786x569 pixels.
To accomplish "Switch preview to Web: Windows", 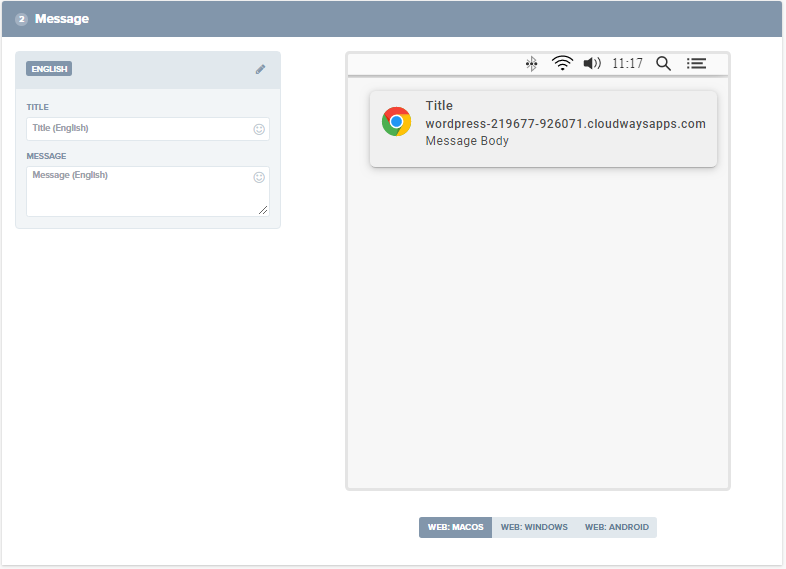I will [x=534, y=527].
